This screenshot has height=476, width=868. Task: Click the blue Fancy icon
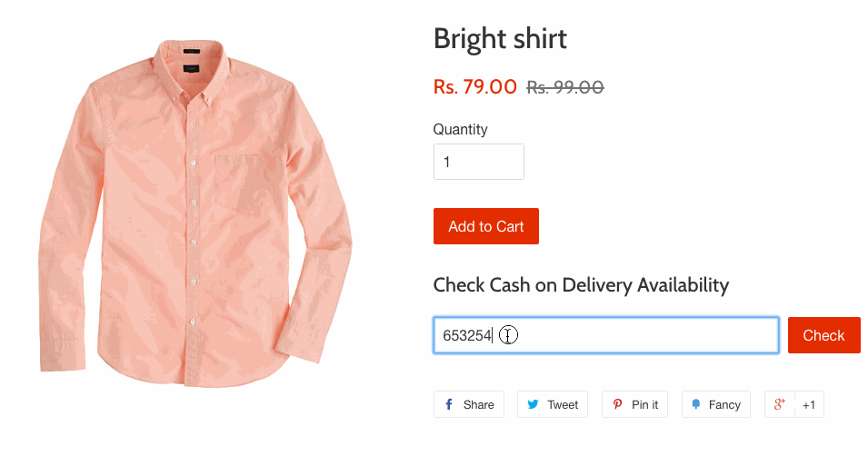coord(696,405)
